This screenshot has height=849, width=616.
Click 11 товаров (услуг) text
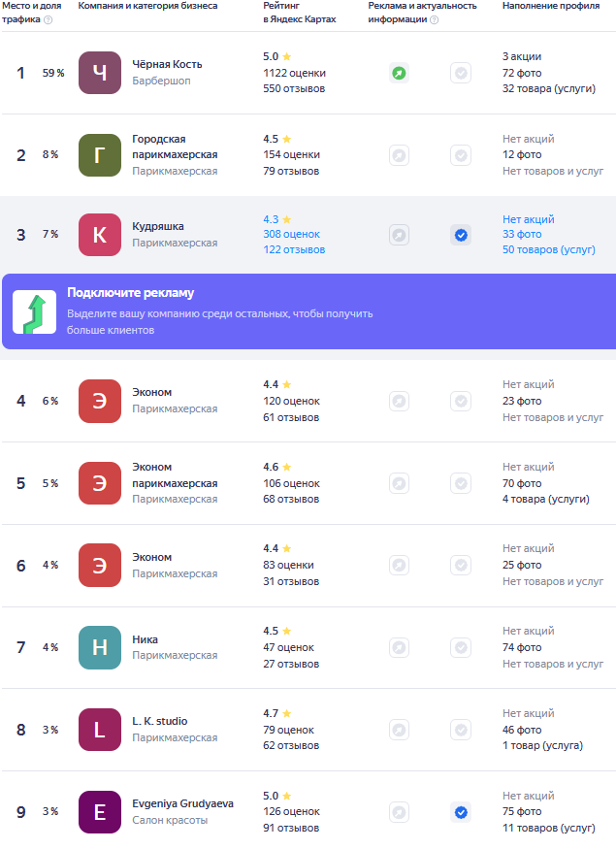(x=548, y=828)
